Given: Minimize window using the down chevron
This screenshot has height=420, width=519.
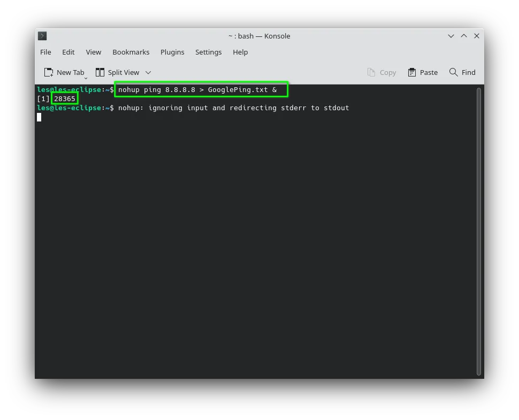Looking at the screenshot, I should pyautogui.click(x=451, y=36).
